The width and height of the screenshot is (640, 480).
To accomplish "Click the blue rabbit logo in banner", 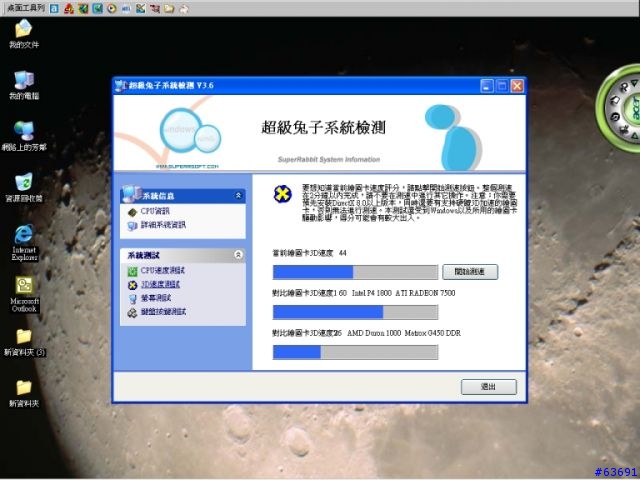I will [453, 137].
